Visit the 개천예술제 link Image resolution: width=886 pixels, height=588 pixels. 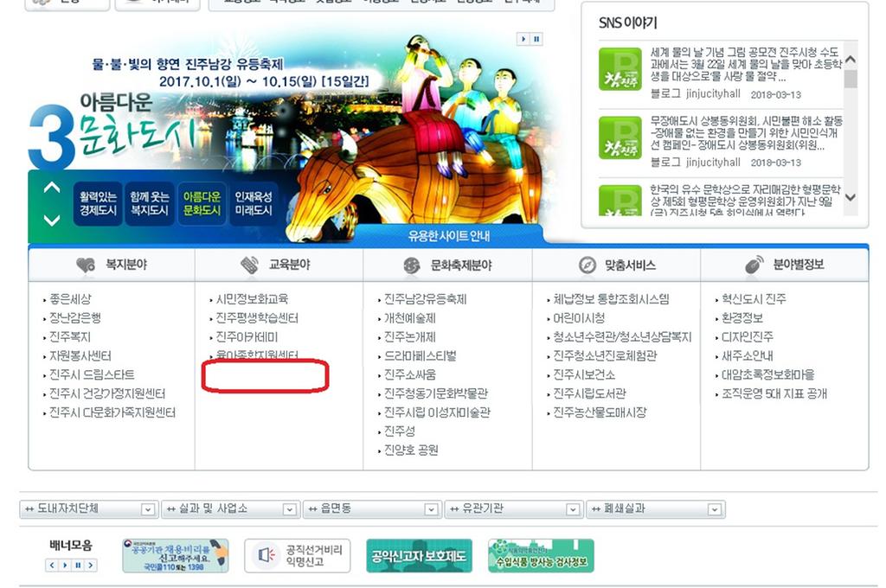pos(409,318)
